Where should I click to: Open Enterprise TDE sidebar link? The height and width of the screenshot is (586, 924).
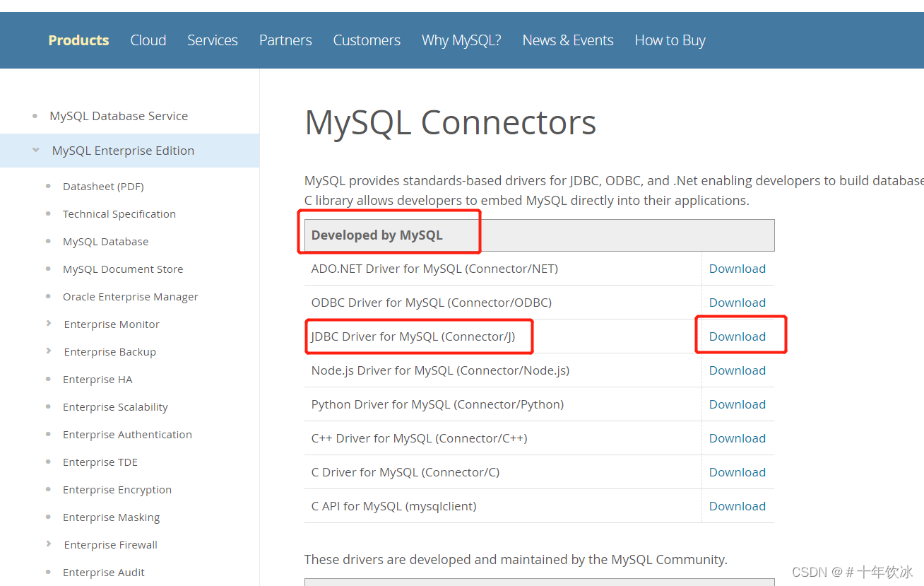click(100, 462)
